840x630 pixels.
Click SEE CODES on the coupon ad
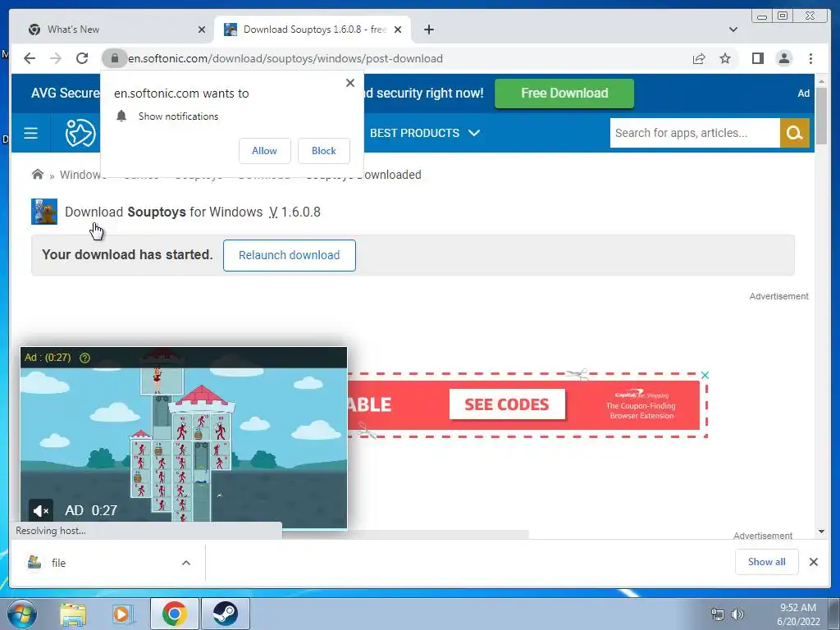507,404
